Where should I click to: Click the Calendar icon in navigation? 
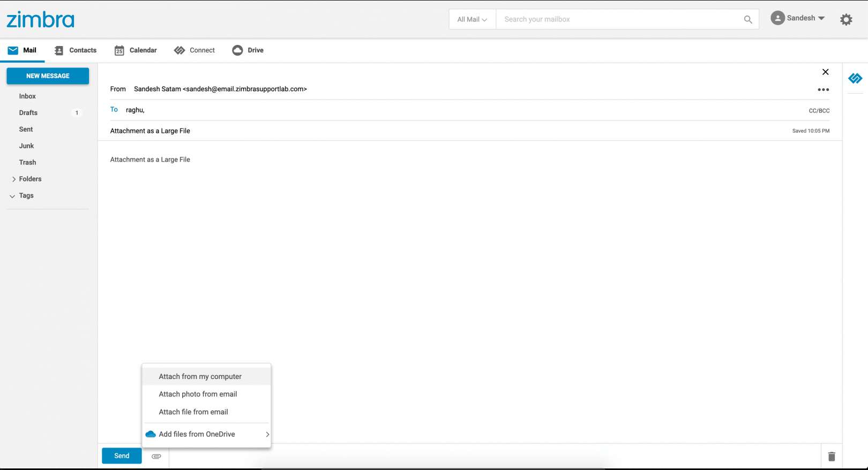click(x=119, y=50)
